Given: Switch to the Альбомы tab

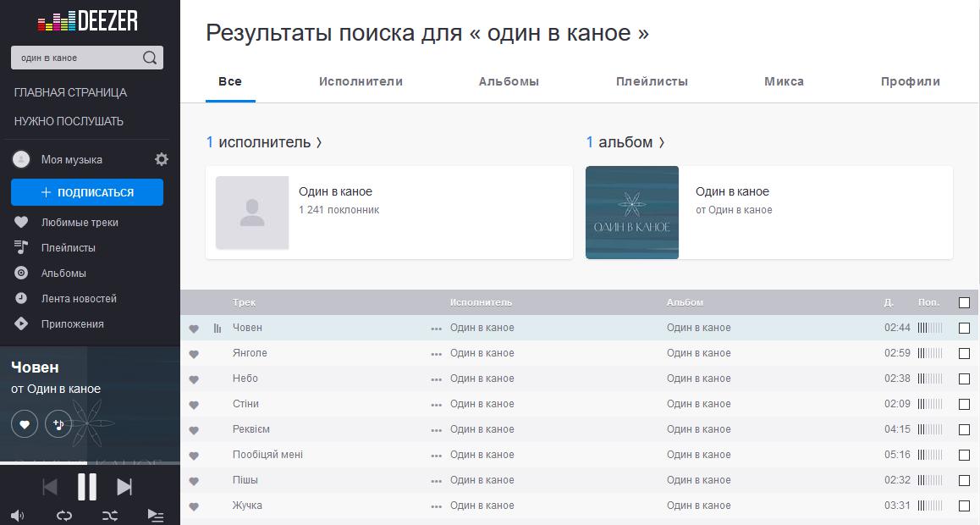Looking at the screenshot, I should (x=509, y=81).
